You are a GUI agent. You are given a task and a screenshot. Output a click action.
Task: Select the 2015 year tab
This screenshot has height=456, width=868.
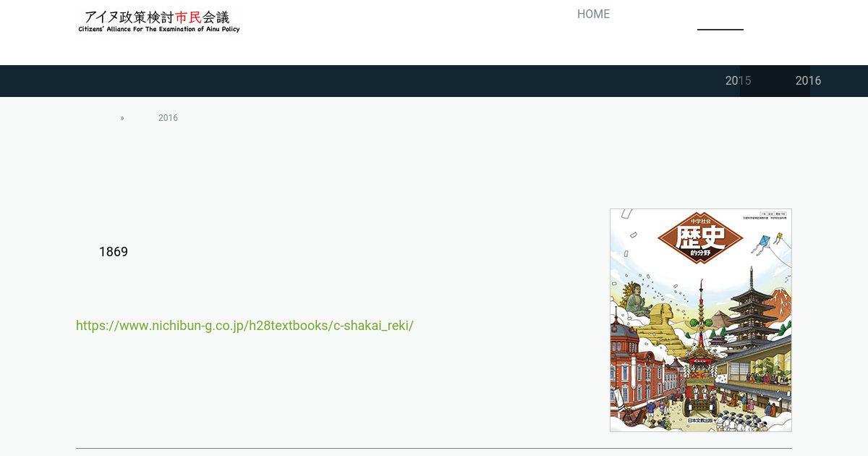click(738, 80)
